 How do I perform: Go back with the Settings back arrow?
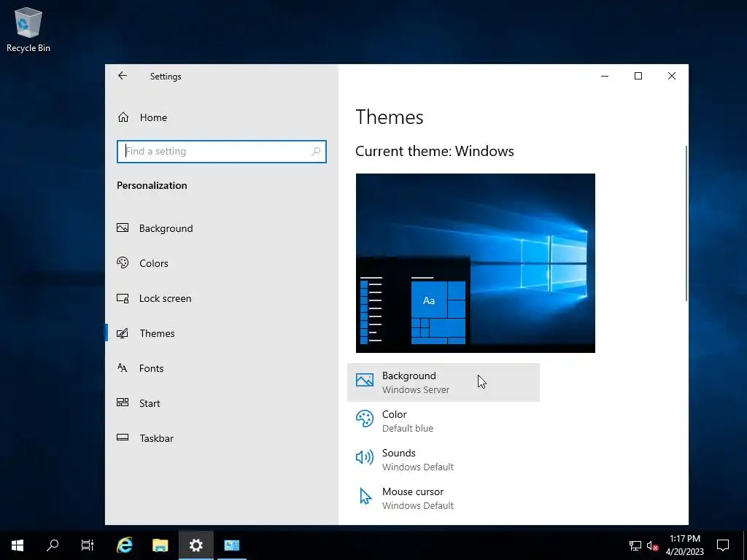point(123,76)
